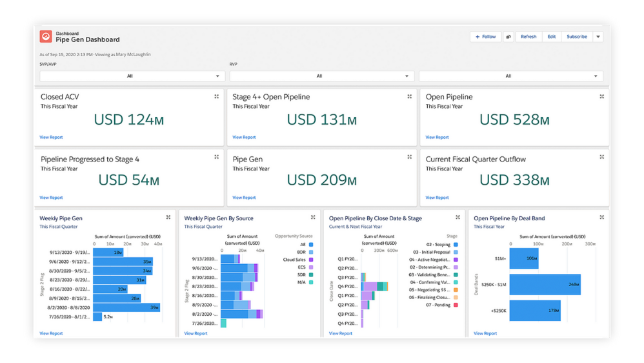View report under Open Pipeline By Close Date

(x=341, y=333)
